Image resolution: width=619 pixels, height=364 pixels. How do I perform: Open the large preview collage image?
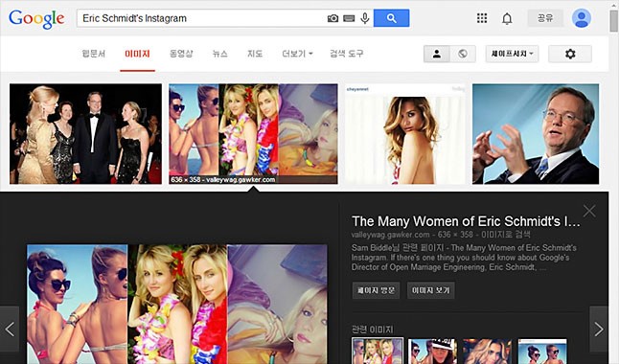pyautogui.click(x=177, y=304)
